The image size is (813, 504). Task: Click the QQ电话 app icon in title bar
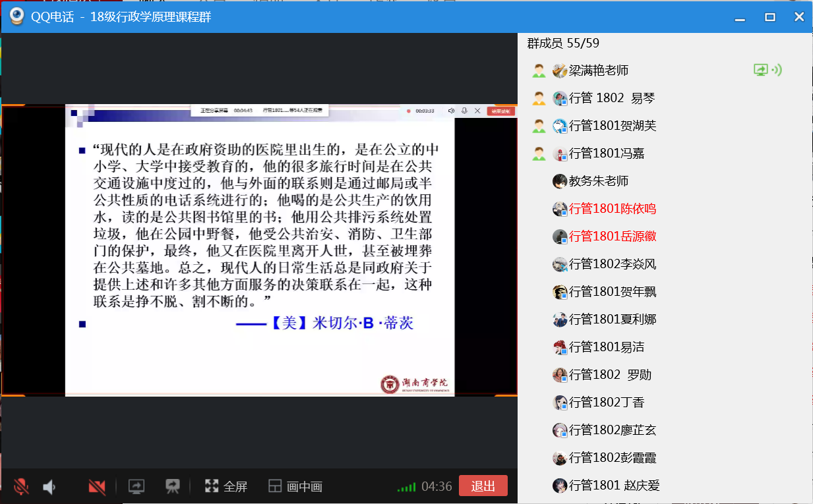click(x=16, y=16)
